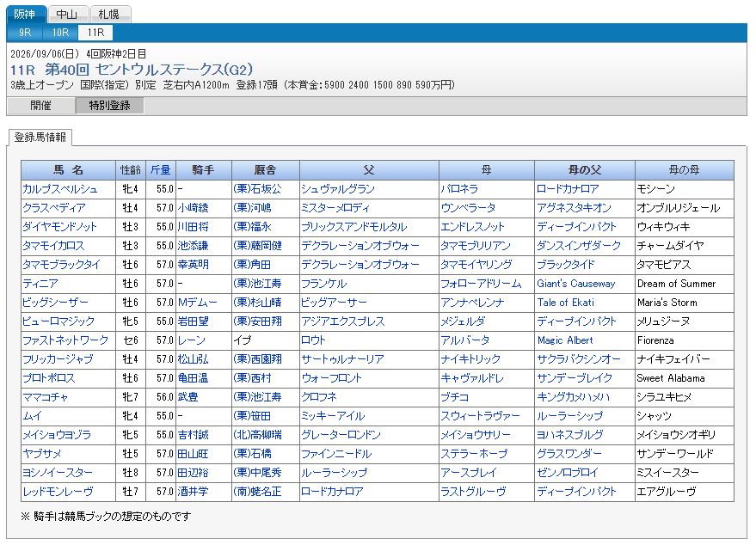Open horse ヤブサメ
Viewport: 756px width, 545px height.
click(x=42, y=455)
